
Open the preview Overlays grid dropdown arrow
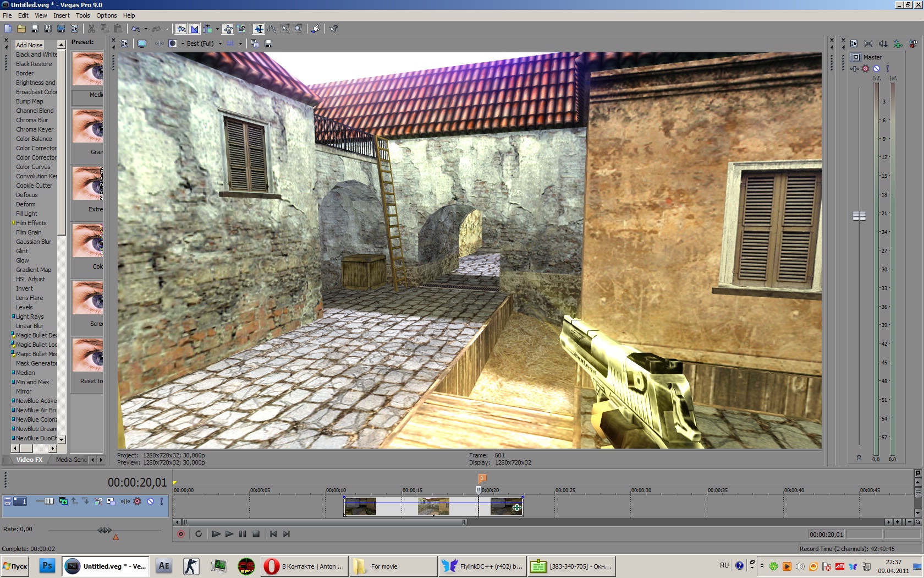pos(240,43)
